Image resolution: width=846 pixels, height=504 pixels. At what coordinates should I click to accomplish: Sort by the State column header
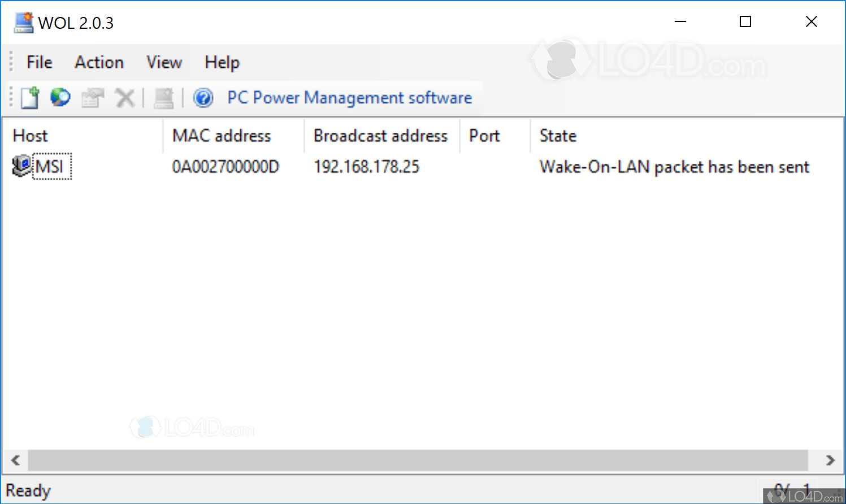point(687,136)
